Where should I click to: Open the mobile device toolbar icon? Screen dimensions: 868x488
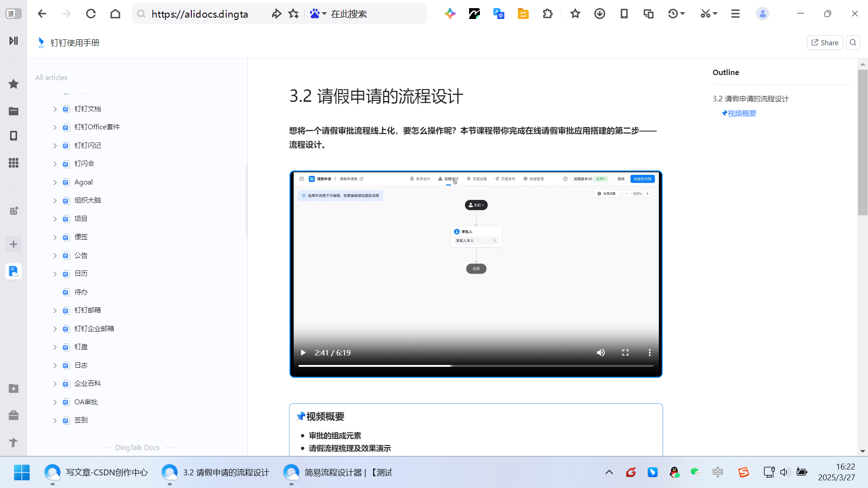pos(624,14)
